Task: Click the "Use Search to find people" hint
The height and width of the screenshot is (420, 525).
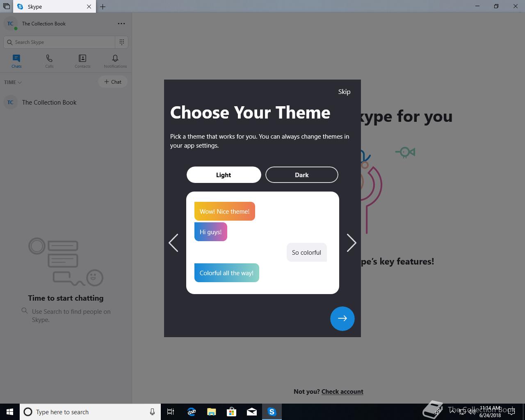Action: [71, 315]
